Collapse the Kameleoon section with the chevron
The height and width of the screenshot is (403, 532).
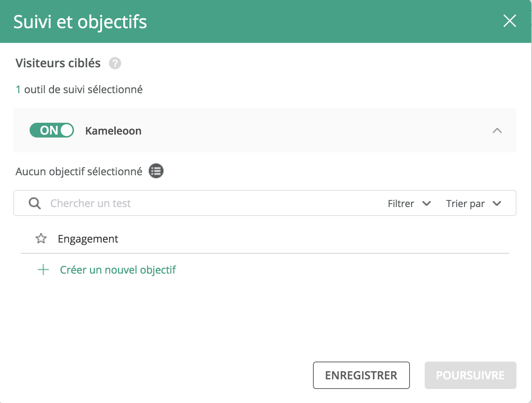point(497,131)
